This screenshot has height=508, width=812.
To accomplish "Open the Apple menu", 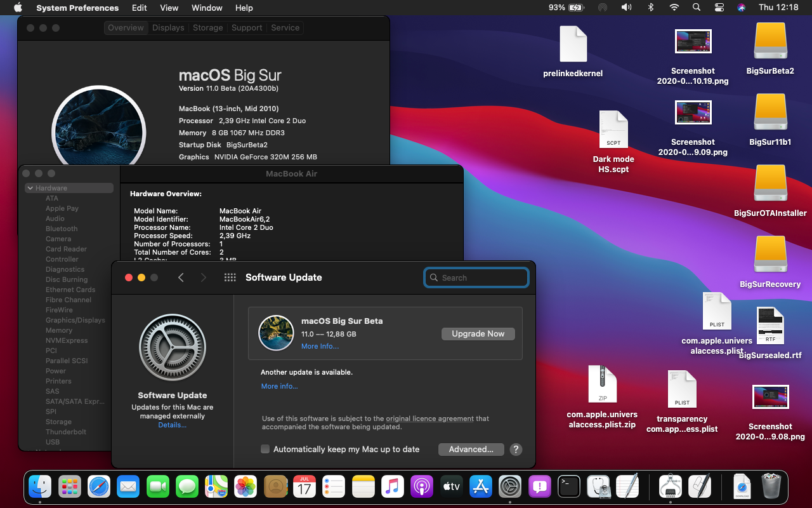I will [x=18, y=8].
